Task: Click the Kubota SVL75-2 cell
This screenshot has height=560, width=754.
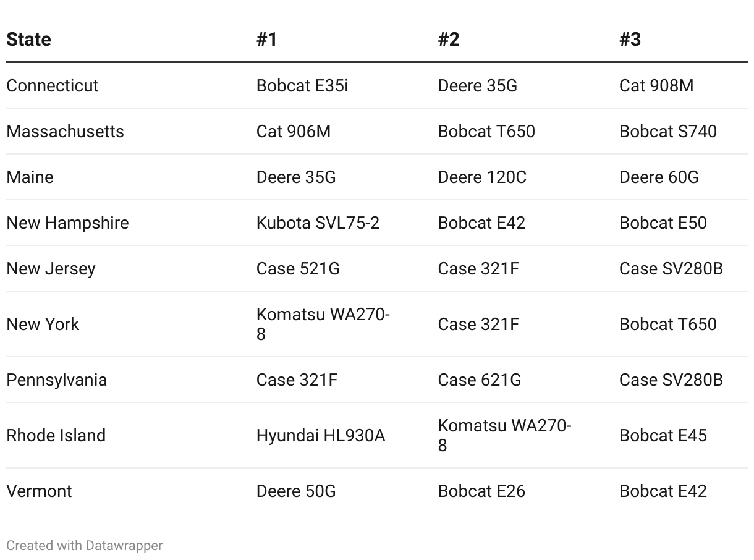Action: click(318, 223)
